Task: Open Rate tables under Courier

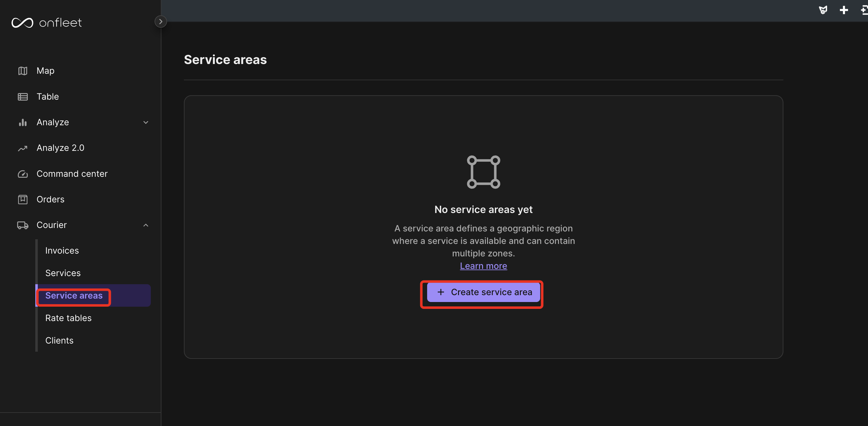Action: pyautogui.click(x=68, y=318)
